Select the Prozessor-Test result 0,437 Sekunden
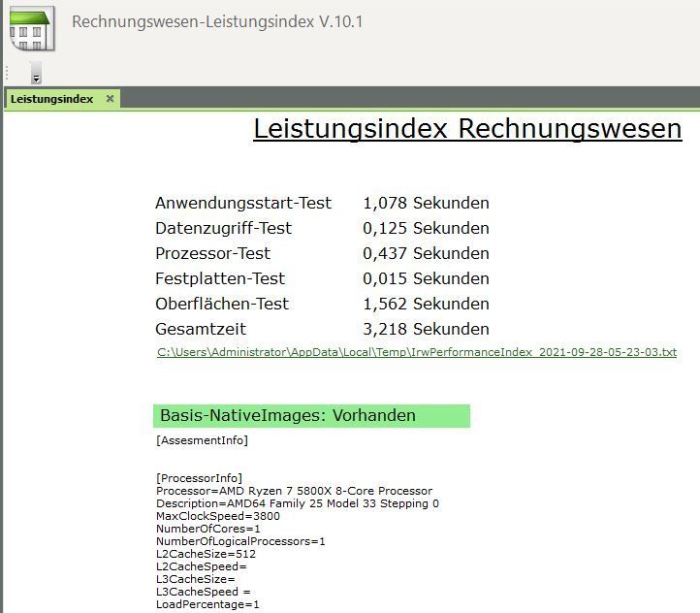The height and width of the screenshot is (613, 700). point(426,254)
